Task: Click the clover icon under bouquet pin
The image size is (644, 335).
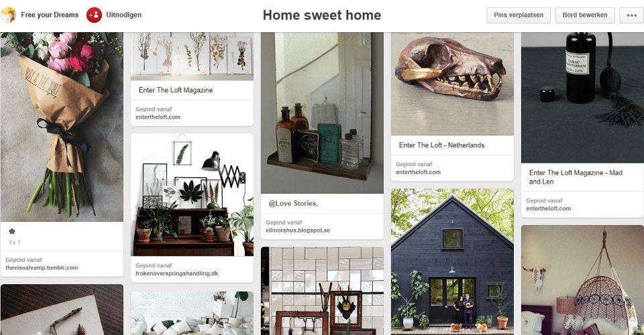Action: point(12,232)
